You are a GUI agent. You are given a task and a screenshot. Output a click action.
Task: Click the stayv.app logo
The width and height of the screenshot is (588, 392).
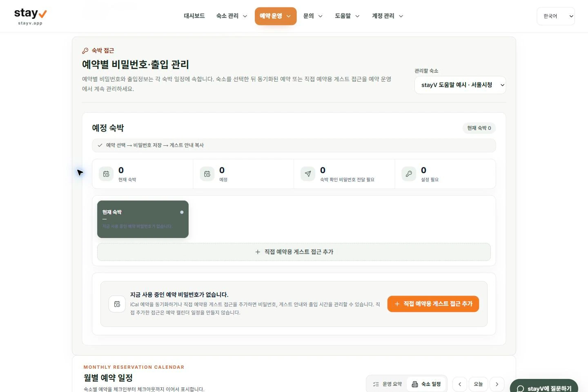(x=31, y=16)
